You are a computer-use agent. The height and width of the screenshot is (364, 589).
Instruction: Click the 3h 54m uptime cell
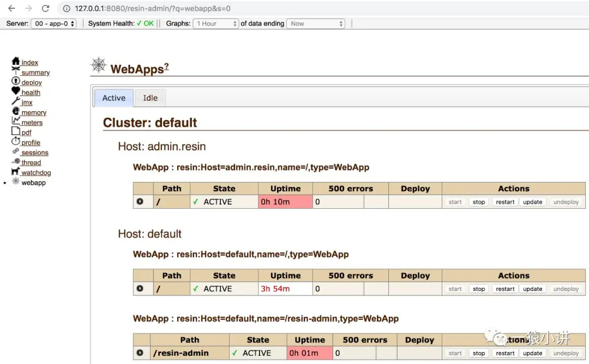pyautogui.click(x=285, y=289)
